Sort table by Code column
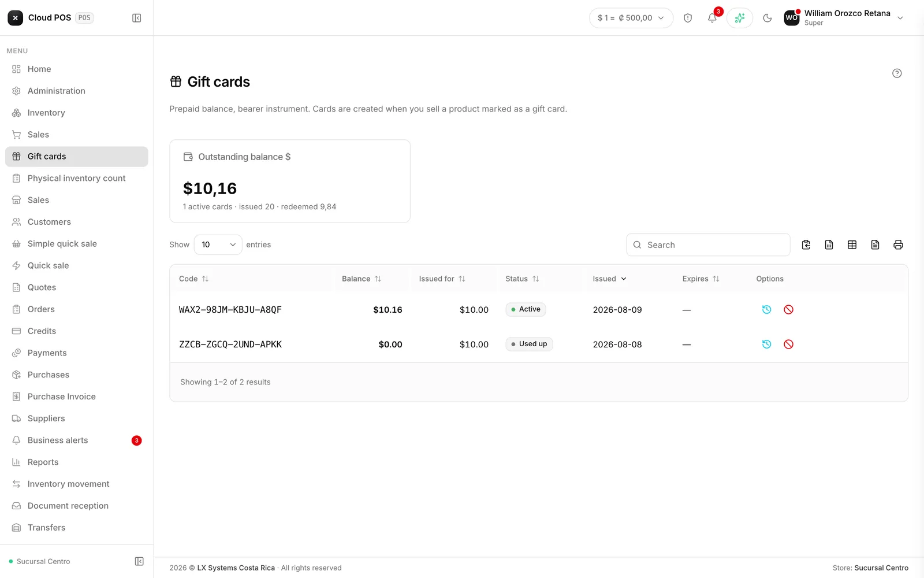Viewport: 924px width, 578px height. click(x=194, y=279)
